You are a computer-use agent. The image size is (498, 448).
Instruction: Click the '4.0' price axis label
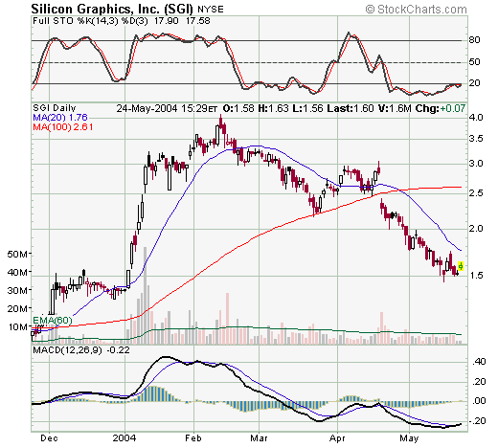476,118
